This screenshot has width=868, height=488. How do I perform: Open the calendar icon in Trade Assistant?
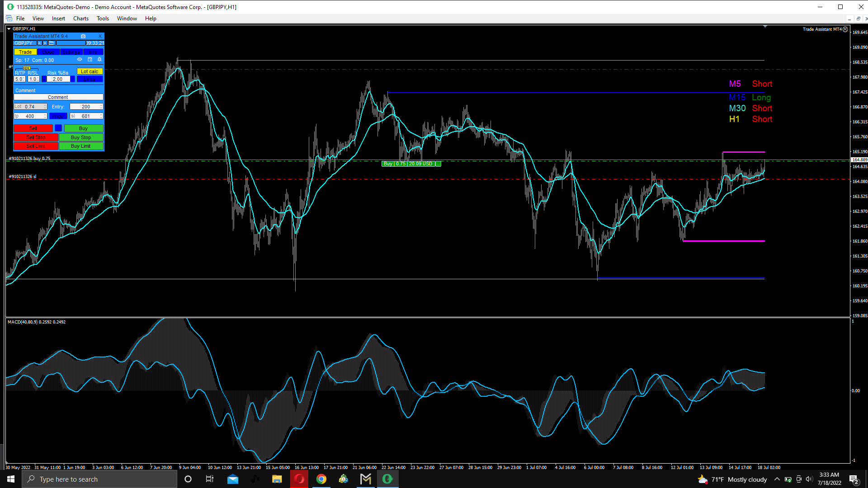pyautogui.click(x=90, y=60)
